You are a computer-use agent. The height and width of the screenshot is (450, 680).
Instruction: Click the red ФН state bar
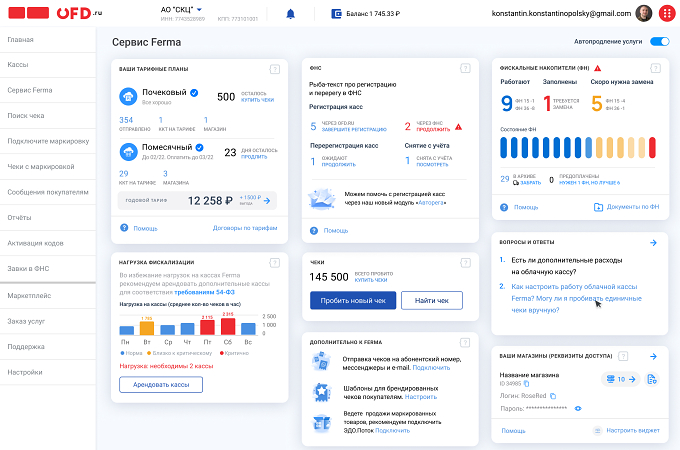point(652,147)
